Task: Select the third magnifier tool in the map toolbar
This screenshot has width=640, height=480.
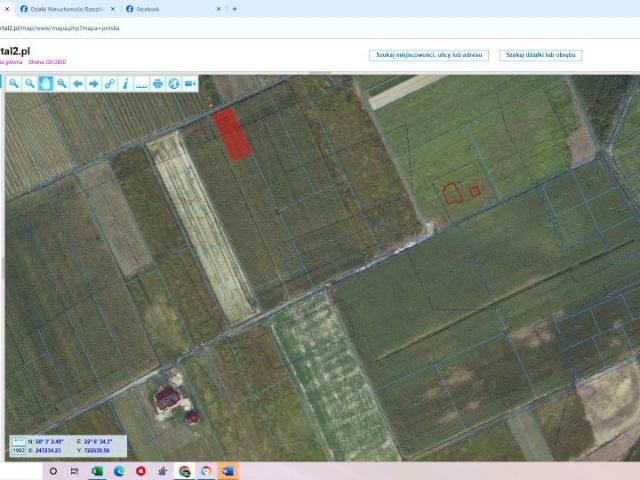Action: 62,84
